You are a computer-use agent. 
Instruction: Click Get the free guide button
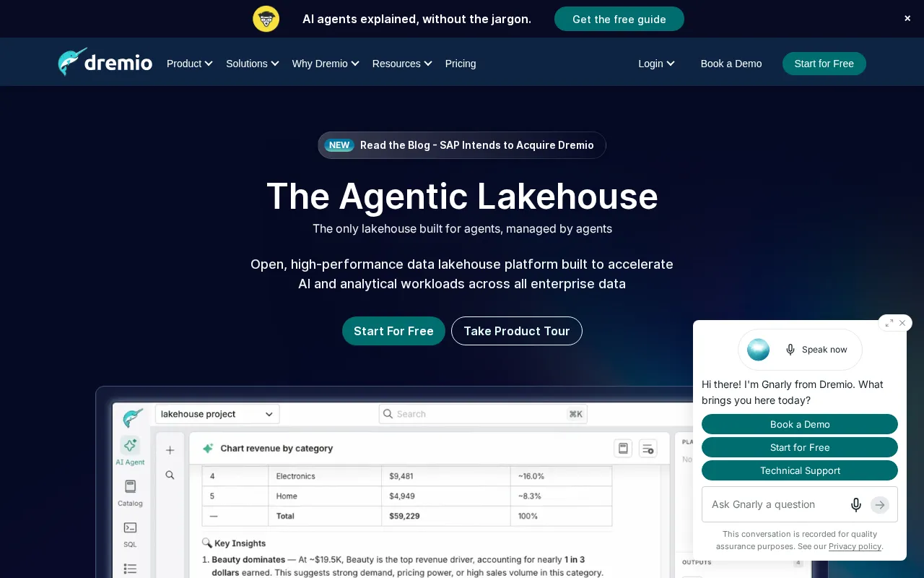point(619,19)
